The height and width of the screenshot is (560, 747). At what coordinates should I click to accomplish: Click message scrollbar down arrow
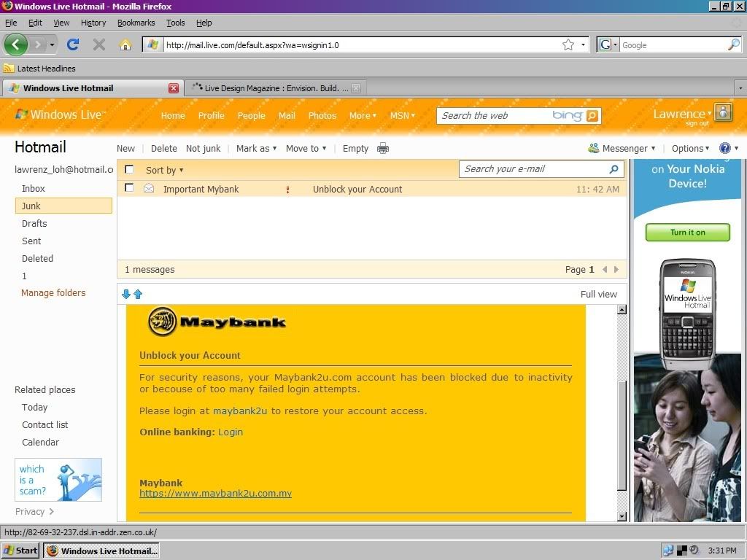pos(622,516)
